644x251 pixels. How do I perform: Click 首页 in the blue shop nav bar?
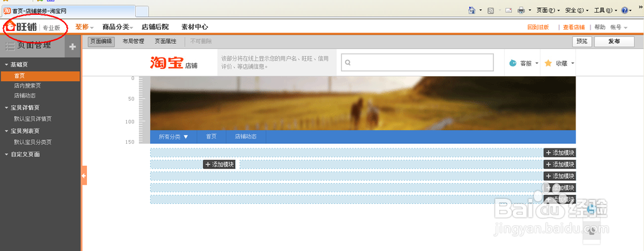pos(211,137)
